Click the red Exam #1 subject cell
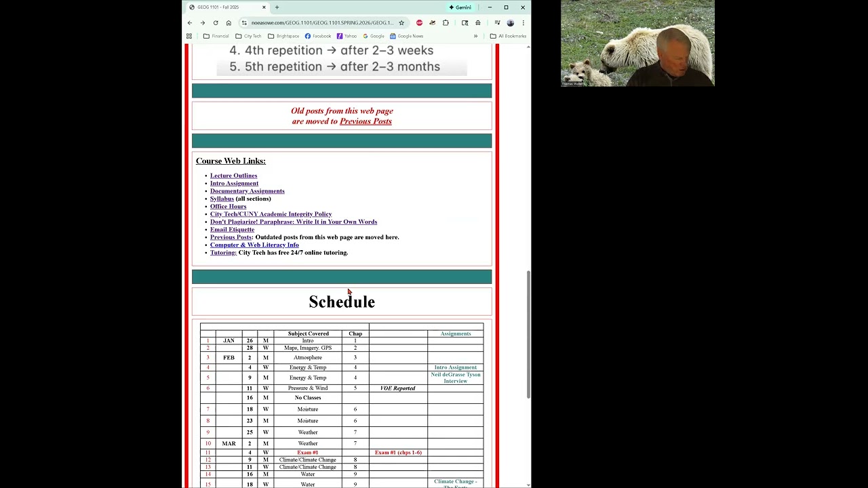The height and width of the screenshot is (488, 868). (x=308, y=452)
